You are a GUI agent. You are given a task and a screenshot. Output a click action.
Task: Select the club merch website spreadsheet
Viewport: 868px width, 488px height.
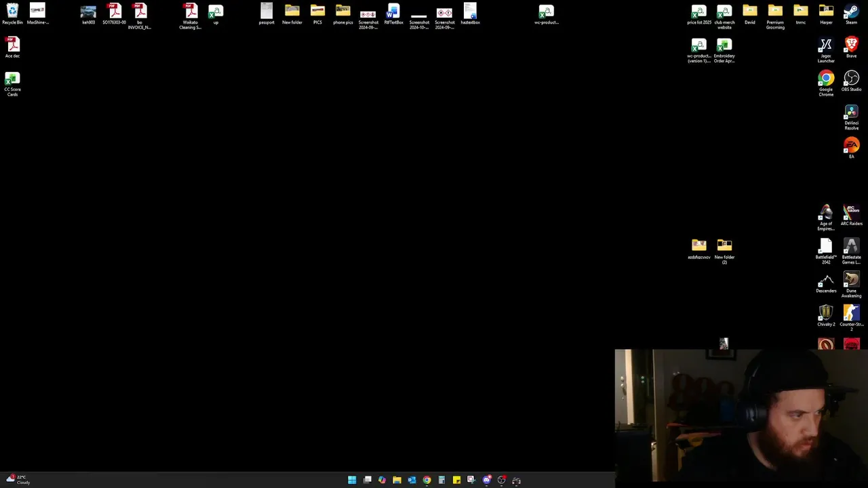(724, 16)
